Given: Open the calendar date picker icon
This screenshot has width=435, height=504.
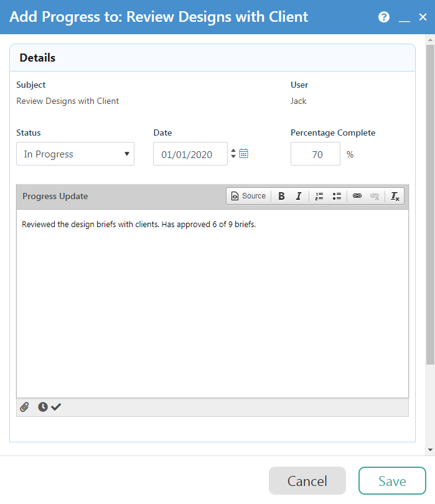Looking at the screenshot, I should 244,153.
